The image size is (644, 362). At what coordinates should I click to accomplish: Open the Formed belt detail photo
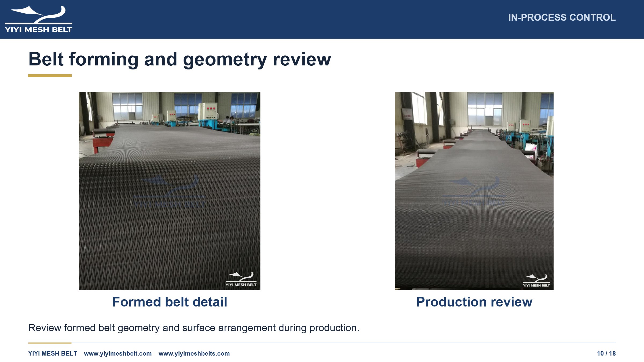[170, 191]
